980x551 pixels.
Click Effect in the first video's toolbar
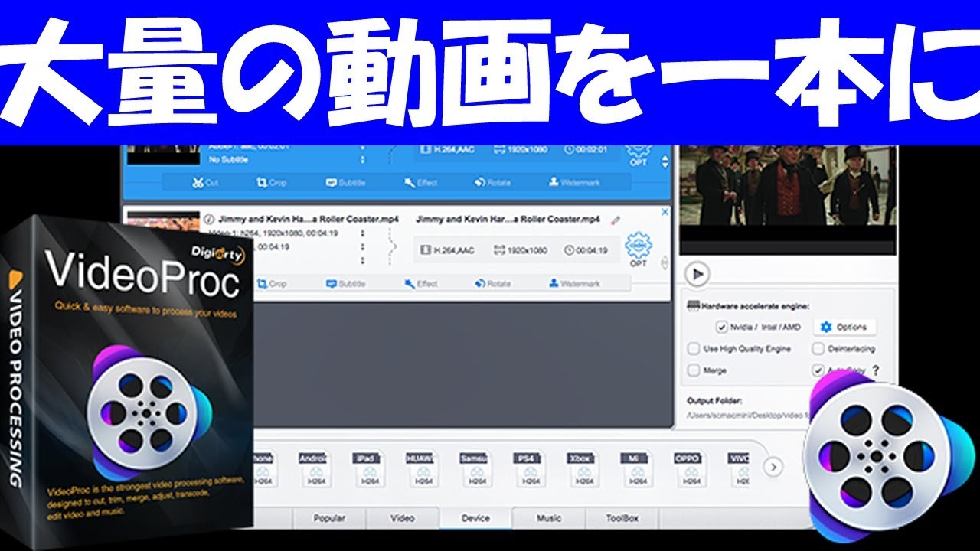[x=421, y=183]
